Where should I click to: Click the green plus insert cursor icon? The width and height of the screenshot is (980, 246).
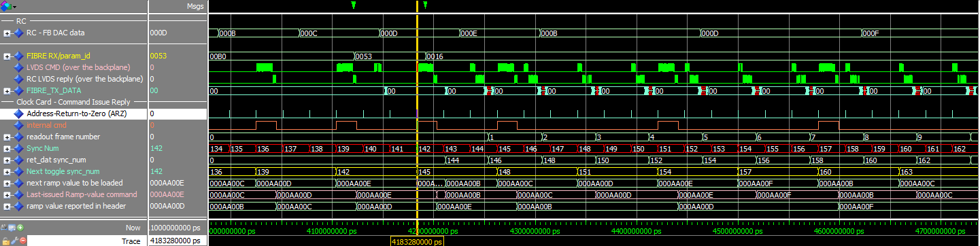coord(20,228)
